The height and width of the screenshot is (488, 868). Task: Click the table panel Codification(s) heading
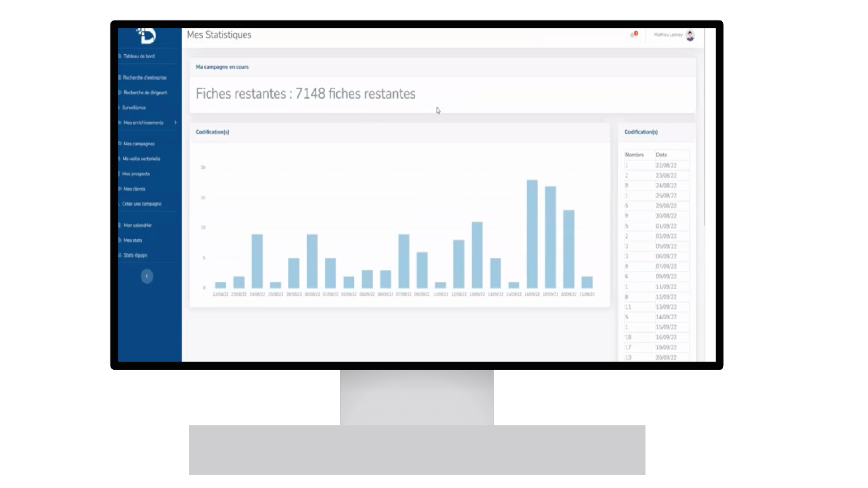coord(641,132)
